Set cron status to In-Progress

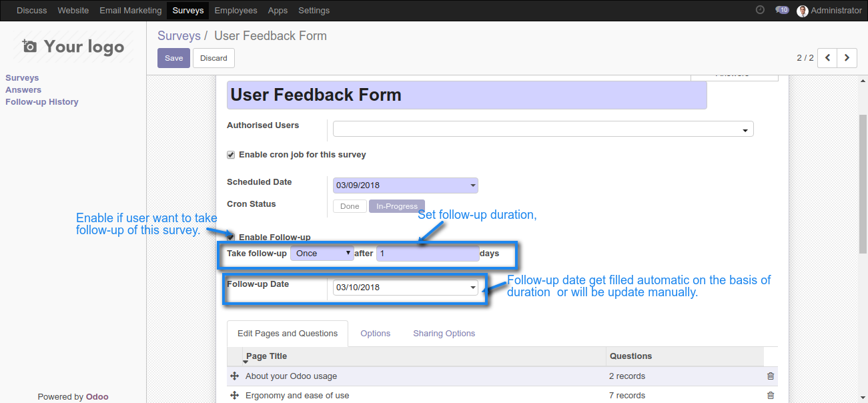click(x=397, y=206)
